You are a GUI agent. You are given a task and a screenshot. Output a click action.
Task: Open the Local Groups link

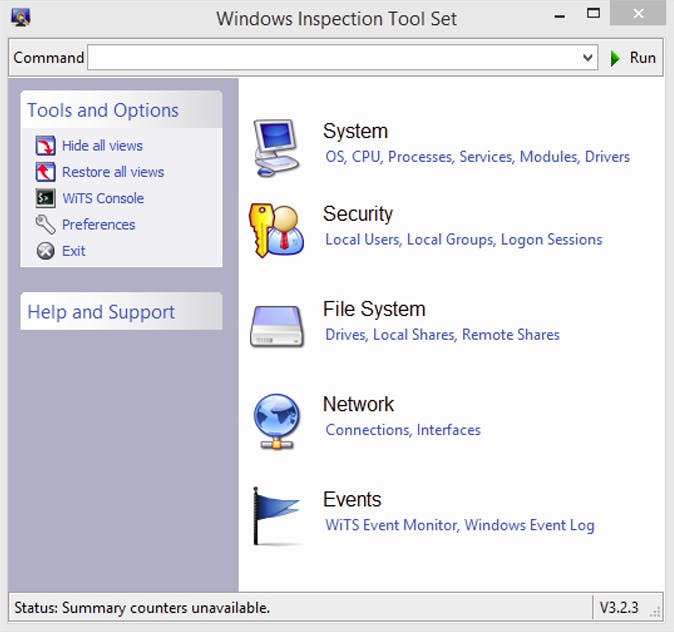tap(450, 239)
